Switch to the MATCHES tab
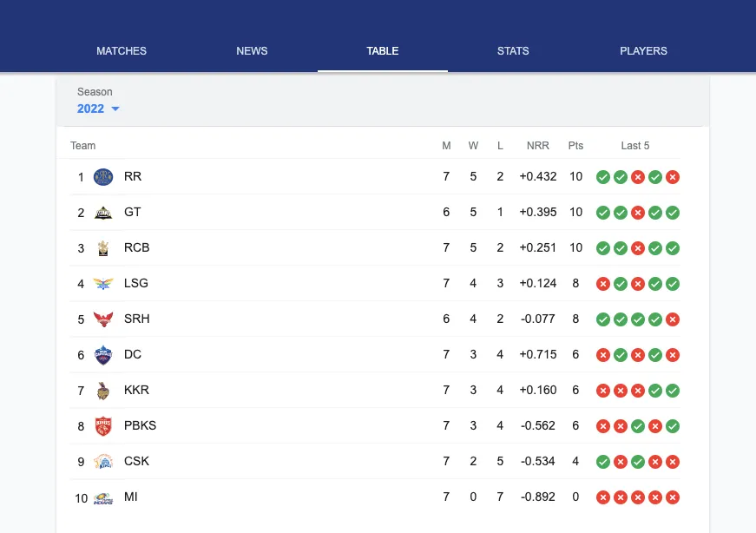The width and height of the screenshot is (756, 533). [x=122, y=50]
